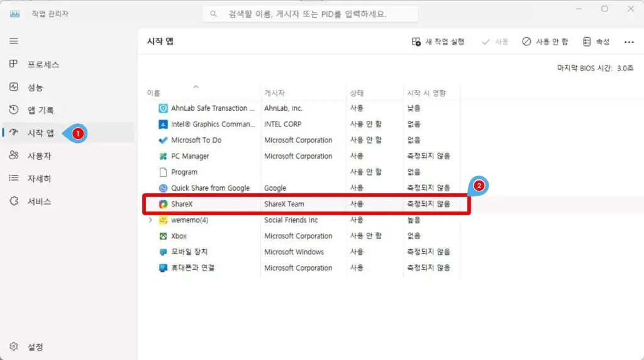This screenshot has width=644, height=360.
Task: Open the hamburger navigation menu
Action: coord(14,41)
